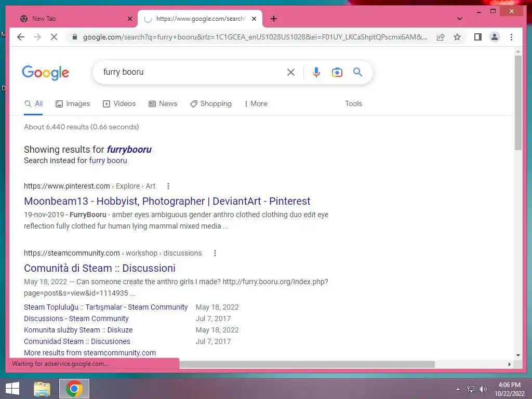The image size is (532, 399).
Task: Switch to Images results
Action: pyautogui.click(x=73, y=103)
